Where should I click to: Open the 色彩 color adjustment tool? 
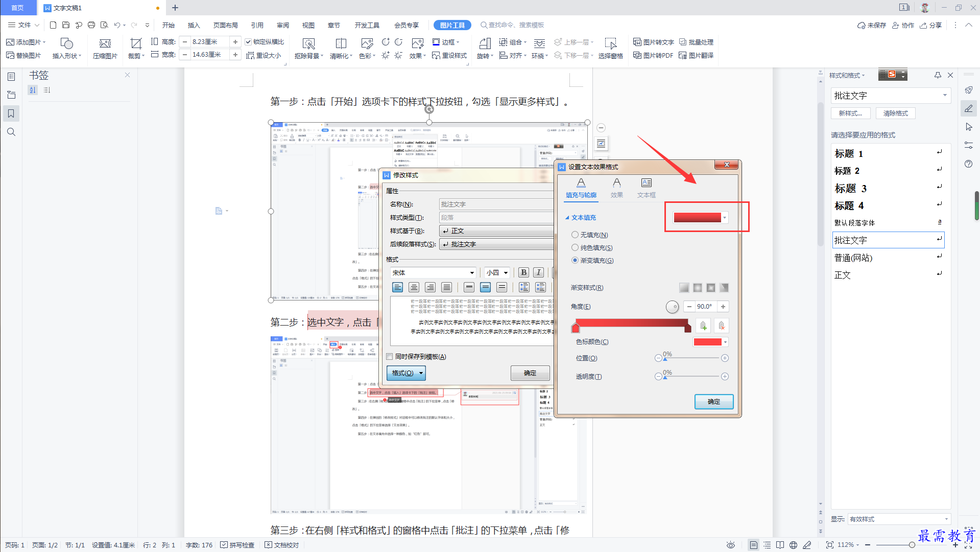367,49
